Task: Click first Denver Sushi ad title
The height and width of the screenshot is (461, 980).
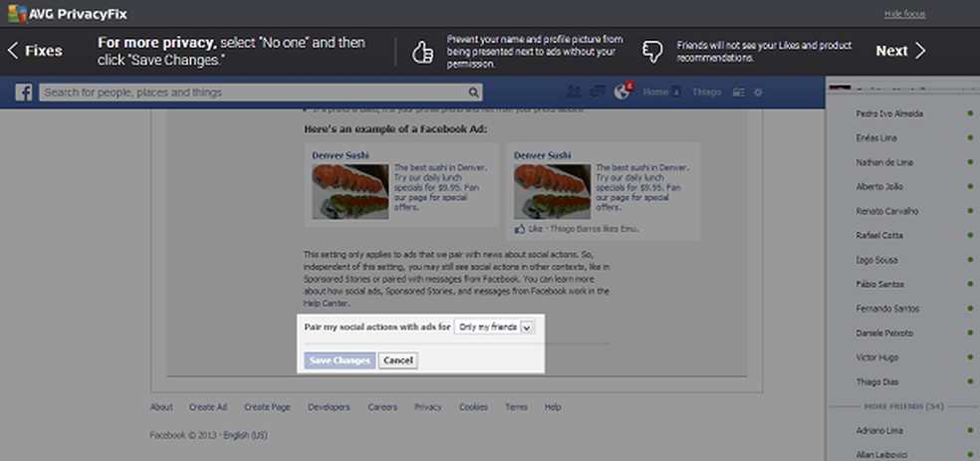Action: click(x=340, y=155)
